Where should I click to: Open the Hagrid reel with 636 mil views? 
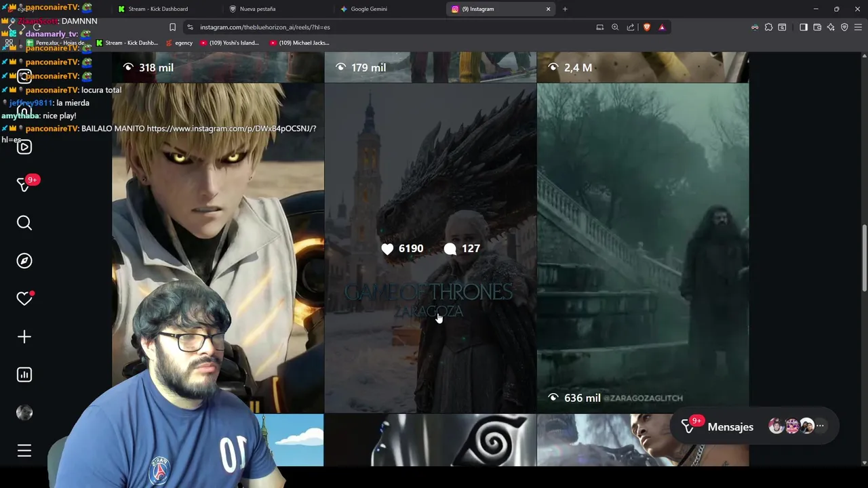pos(643,247)
